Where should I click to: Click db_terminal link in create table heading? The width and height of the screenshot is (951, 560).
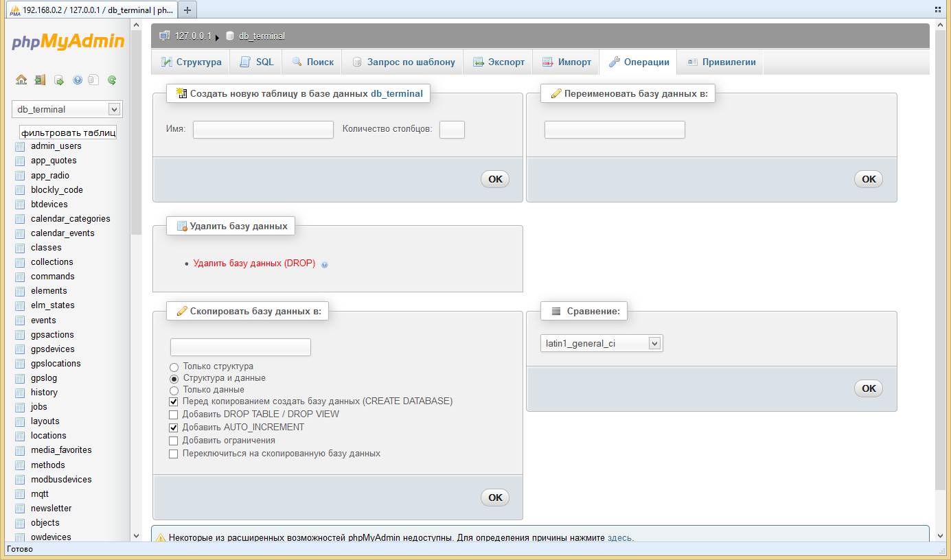click(x=397, y=93)
